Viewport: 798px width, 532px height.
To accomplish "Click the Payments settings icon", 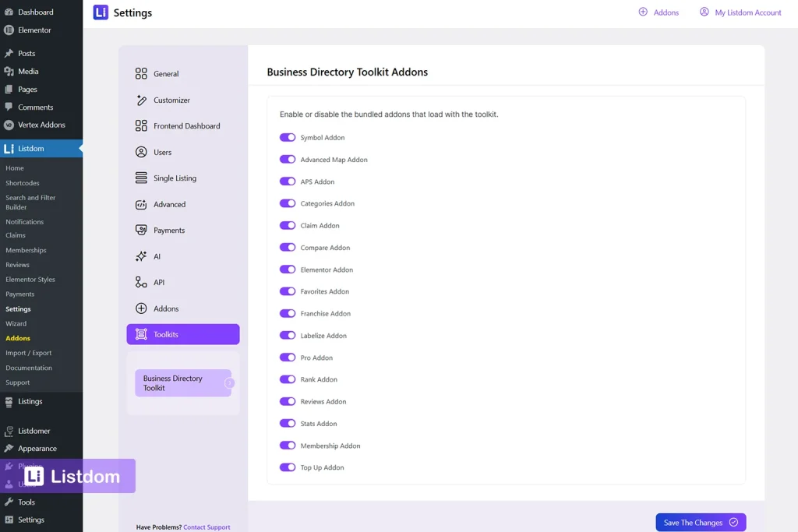I will (x=142, y=230).
